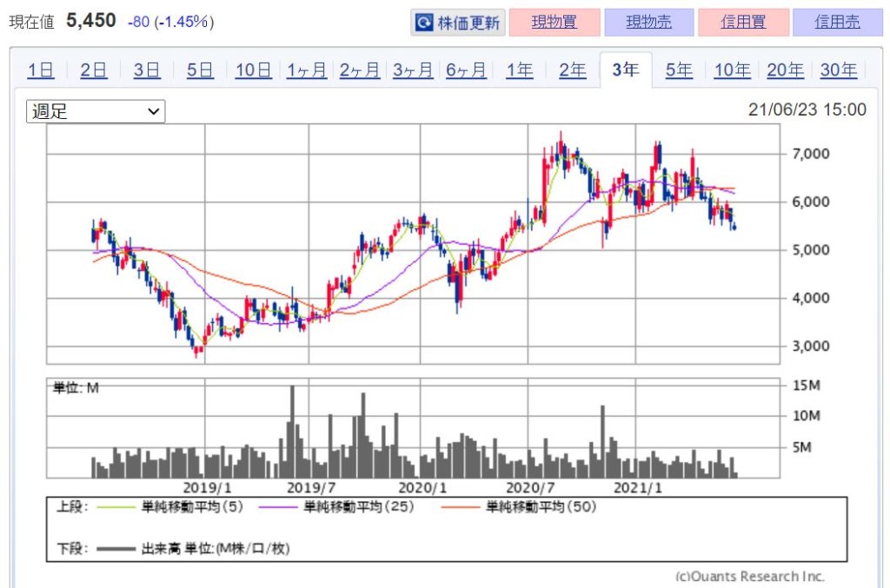The height and width of the screenshot is (588, 890).
Task: Show the 6ヶ月 chart range
Action: pos(466,69)
